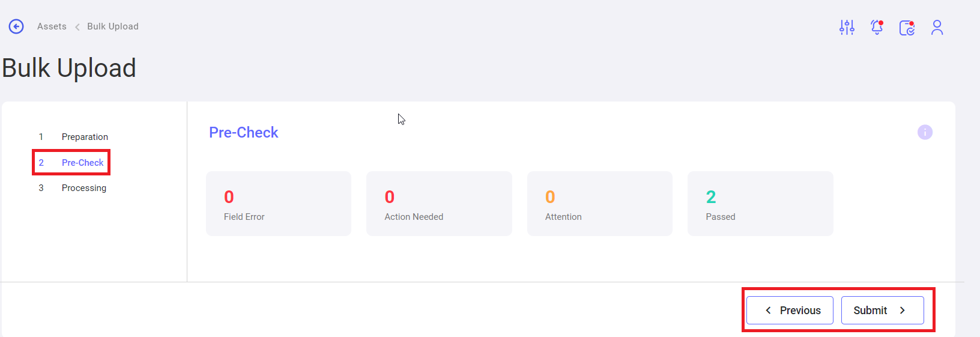Click the Submit button
The image size is (980, 337).
pos(882,311)
